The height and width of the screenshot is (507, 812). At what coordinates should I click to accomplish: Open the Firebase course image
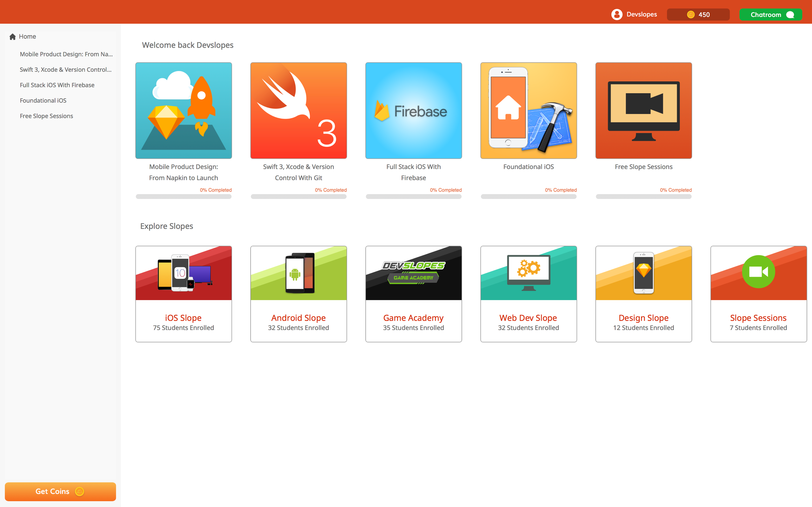(413, 110)
